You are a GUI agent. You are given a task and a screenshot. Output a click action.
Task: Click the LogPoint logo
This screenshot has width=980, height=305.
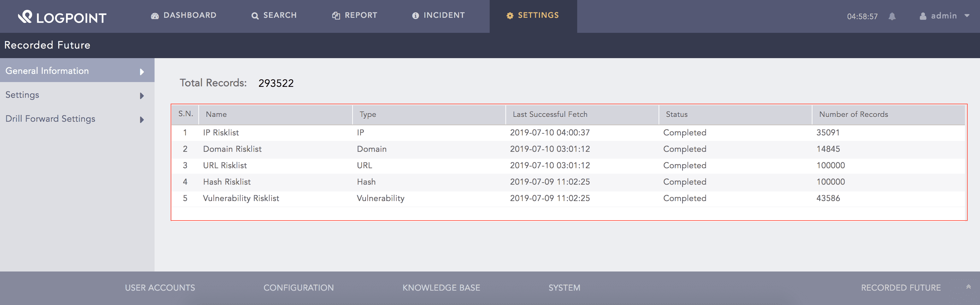(62, 17)
